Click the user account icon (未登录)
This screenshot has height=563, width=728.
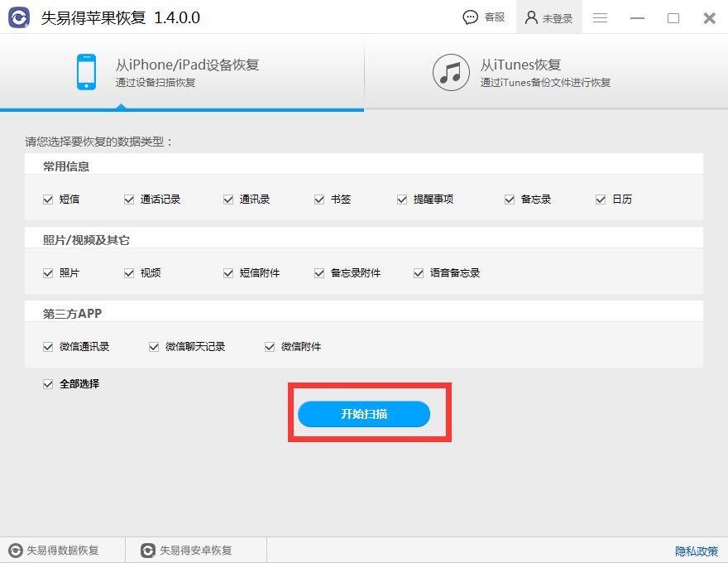coord(531,17)
